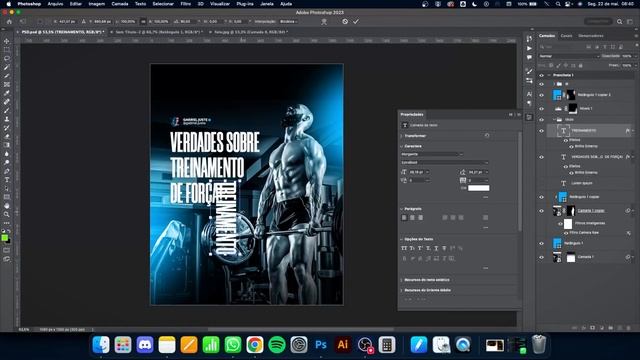This screenshot has height=360, width=640.
Task: Click the center align paragraph icon
Action: tap(412, 218)
